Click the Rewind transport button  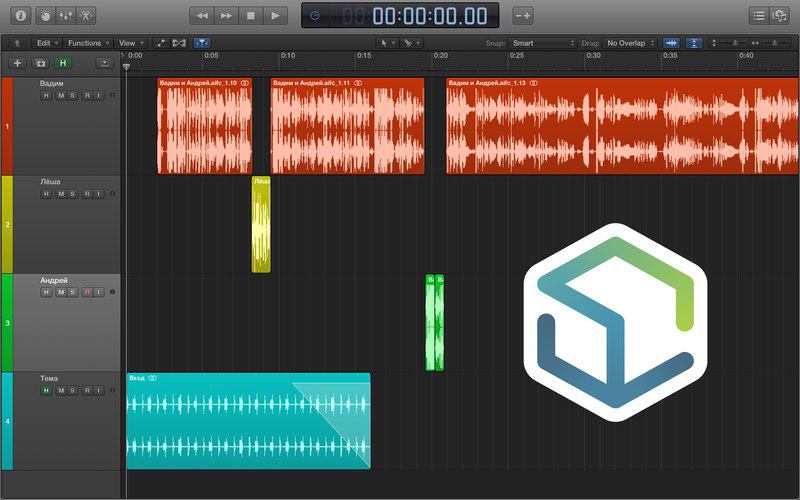[202, 16]
